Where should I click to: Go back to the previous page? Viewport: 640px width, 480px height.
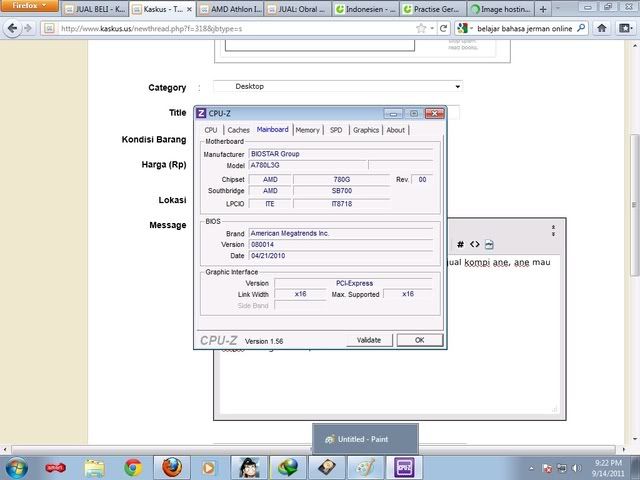pyautogui.click(x=12, y=28)
